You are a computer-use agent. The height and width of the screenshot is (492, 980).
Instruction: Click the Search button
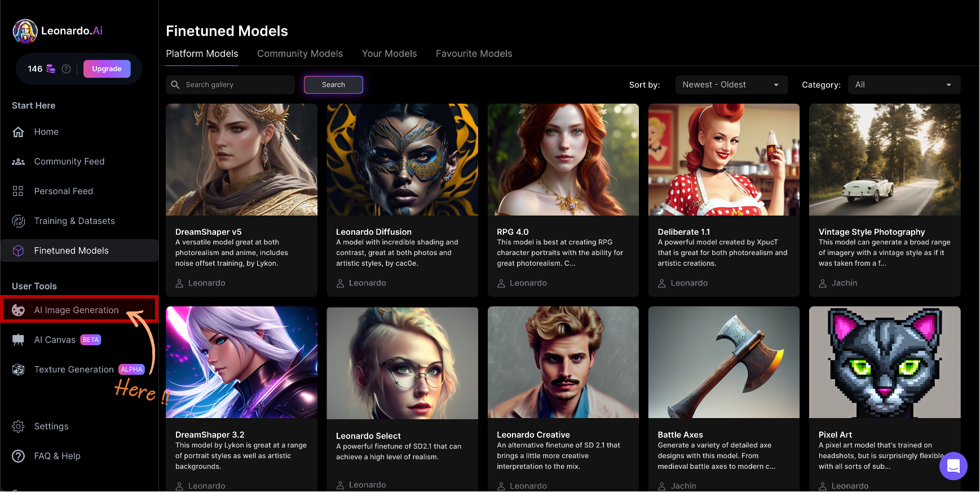[x=333, y=85]
